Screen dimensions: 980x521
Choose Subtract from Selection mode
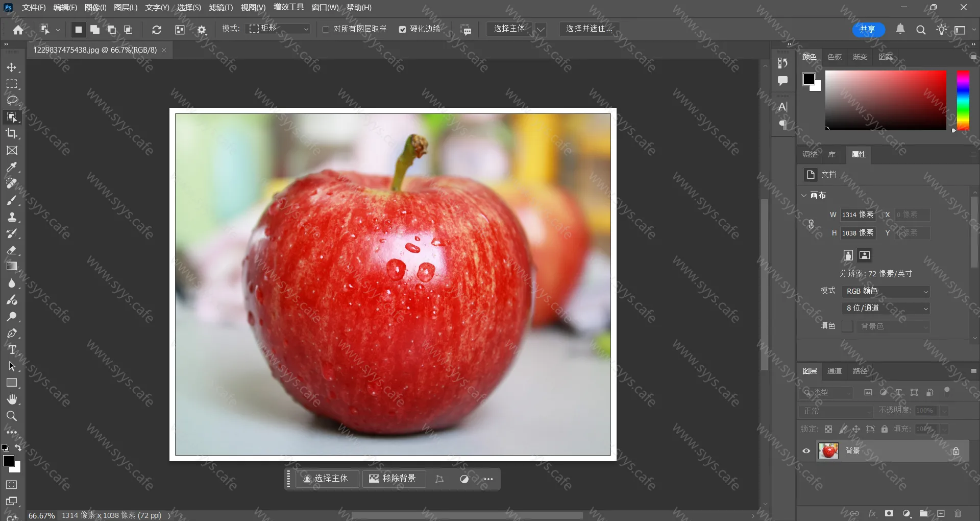[112, 30]
